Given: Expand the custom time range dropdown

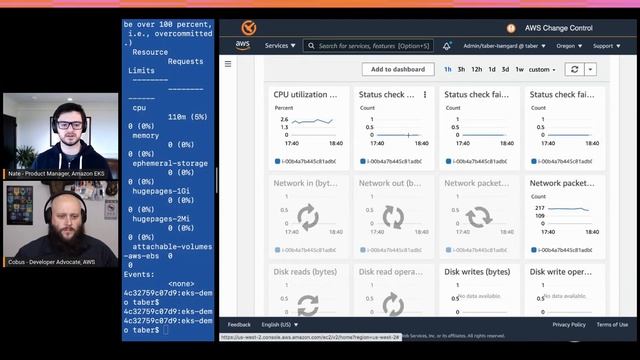Looking at the screenshot, I should [542, 69].
